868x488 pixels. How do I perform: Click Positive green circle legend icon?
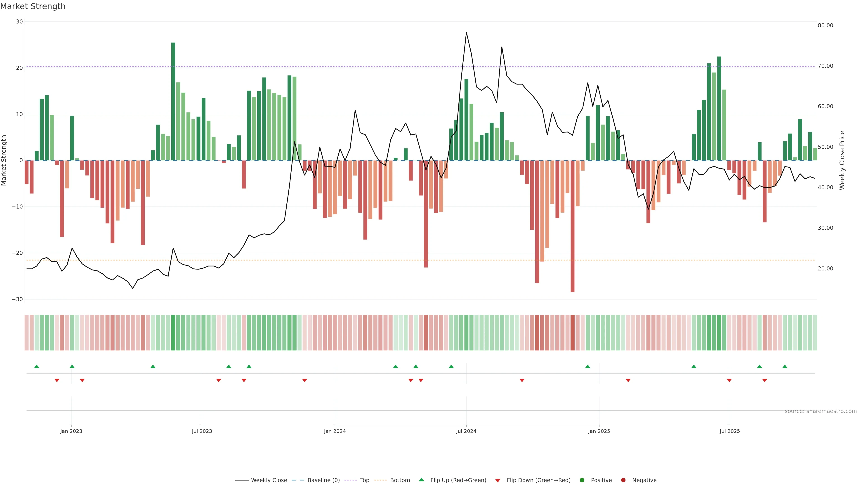(x=582, y=480)
